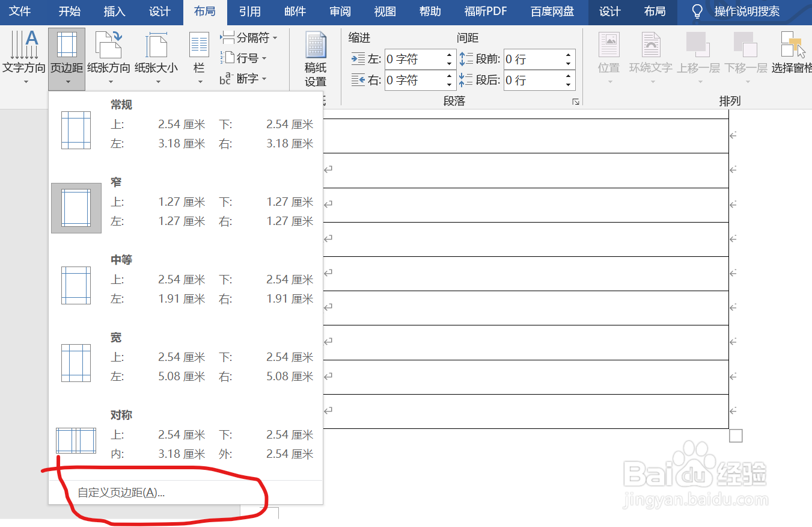The height and width of the screenshot is (527, 812).
Task: Switch to the 引用 tab
Action: 249,11
